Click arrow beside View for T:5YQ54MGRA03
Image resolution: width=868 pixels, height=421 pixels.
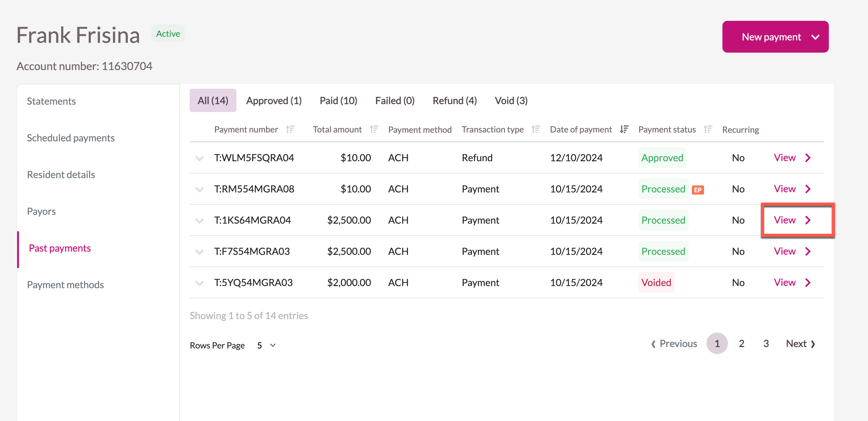[x=808, y=282]
